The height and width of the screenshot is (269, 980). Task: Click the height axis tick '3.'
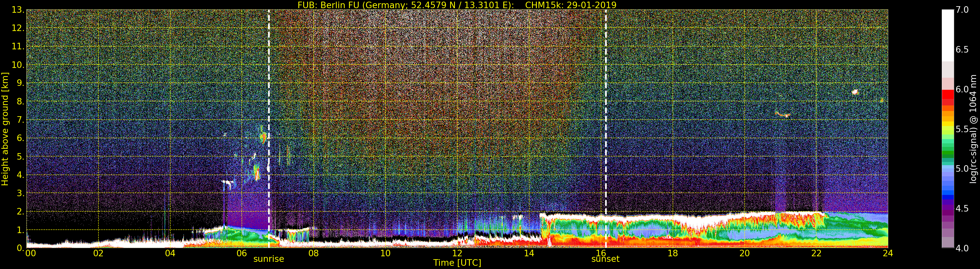click(21, 193)
